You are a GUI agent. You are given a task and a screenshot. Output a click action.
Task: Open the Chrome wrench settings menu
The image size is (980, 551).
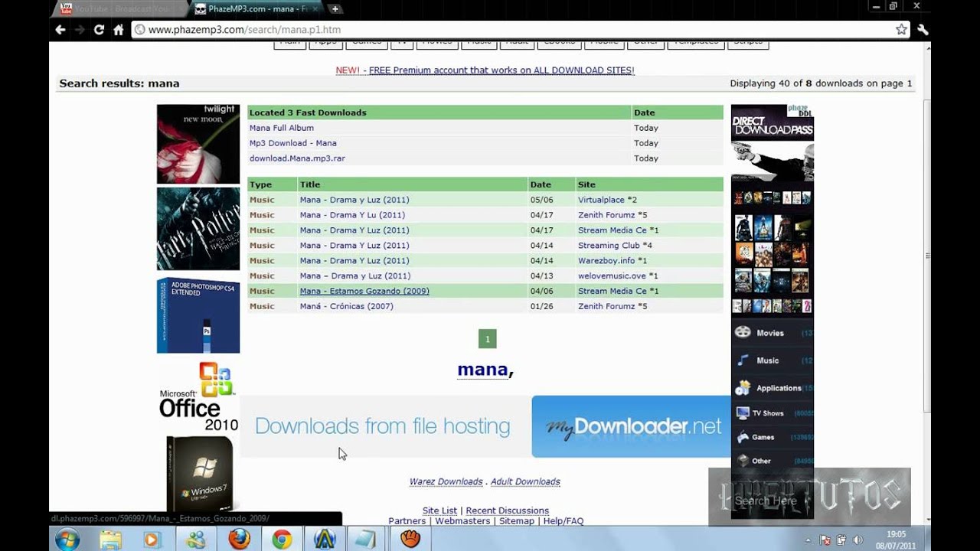[923, 30]
